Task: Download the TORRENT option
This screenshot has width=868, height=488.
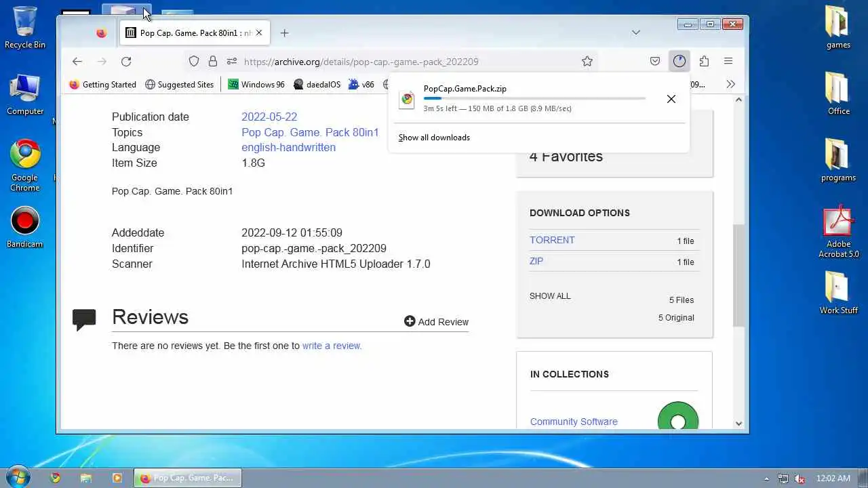Action: (x=552, y=240)
